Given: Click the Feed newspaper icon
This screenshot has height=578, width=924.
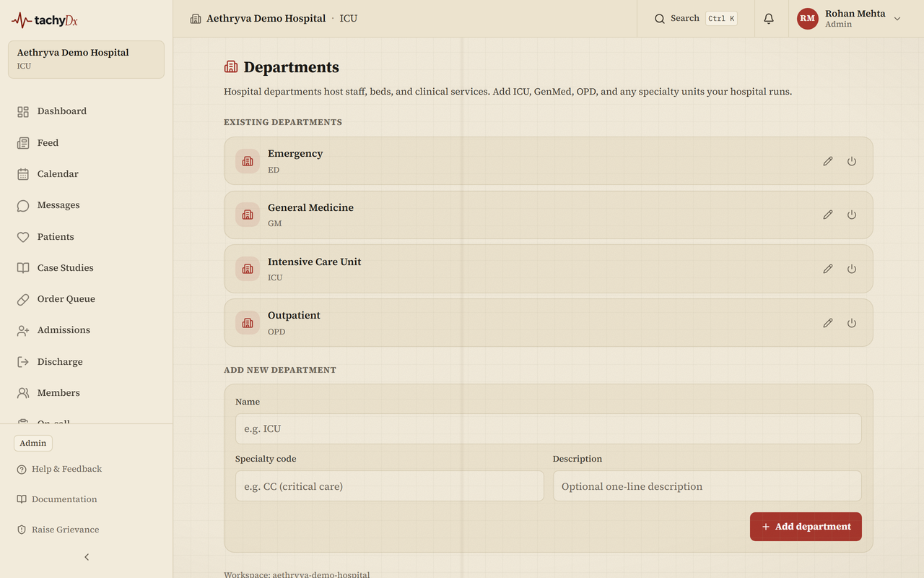Looking at the screenshot, I should (23, 143).
